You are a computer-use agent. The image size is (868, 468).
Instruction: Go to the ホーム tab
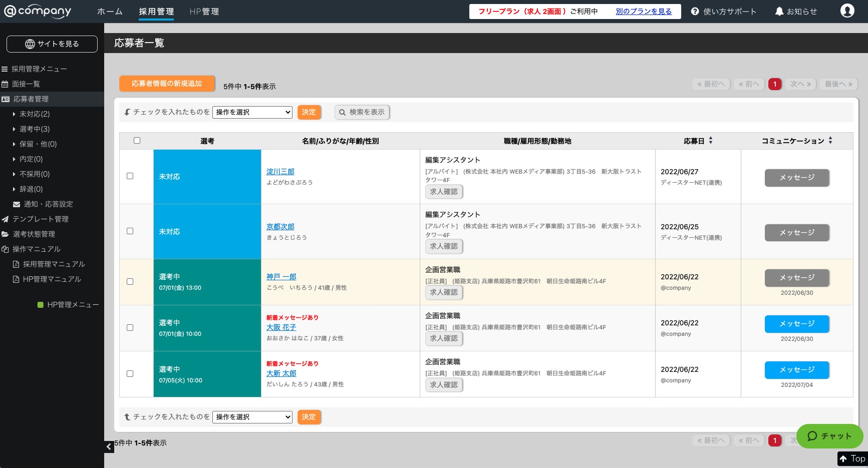[110, 11]
